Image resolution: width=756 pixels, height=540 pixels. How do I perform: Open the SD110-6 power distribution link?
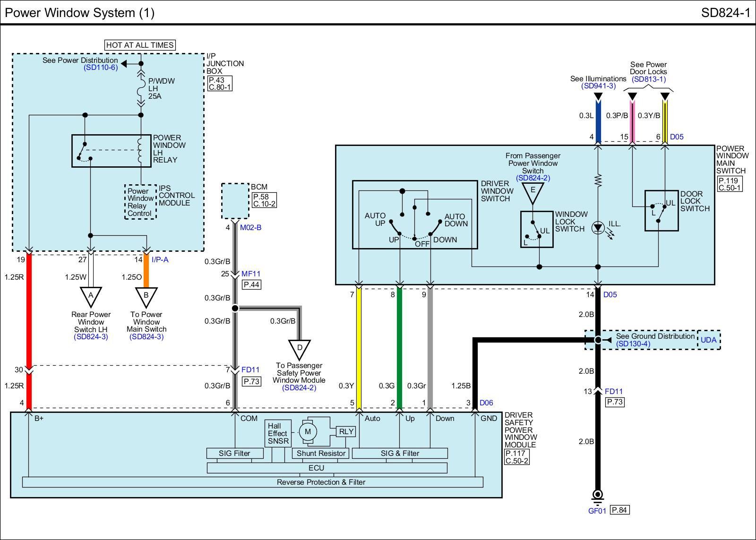coord(101,68)
